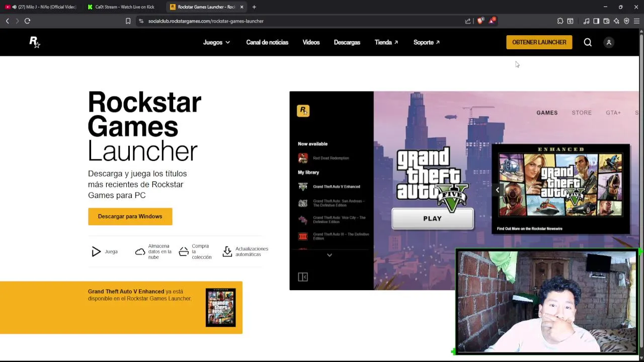Viewport: 644px width, 362px height.
Task: Click the GTA V Enhanced library icon
Action: click(303, 187)
